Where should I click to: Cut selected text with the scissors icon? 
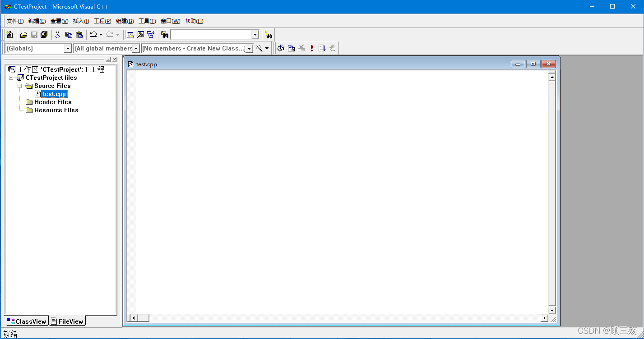coord(58,35)
